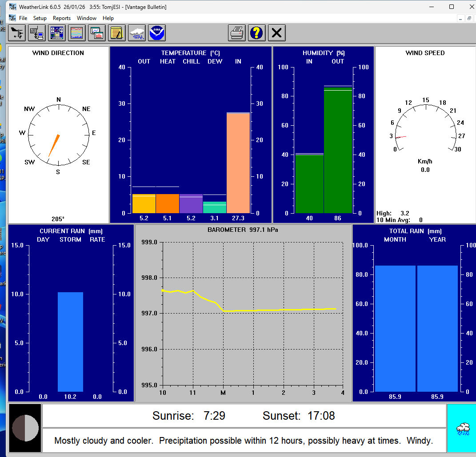Open the File menu
476x457 pixels.
click(x=23, y=18)
